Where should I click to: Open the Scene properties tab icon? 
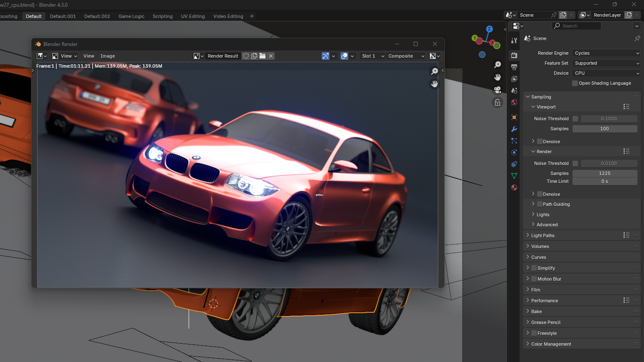514,91
